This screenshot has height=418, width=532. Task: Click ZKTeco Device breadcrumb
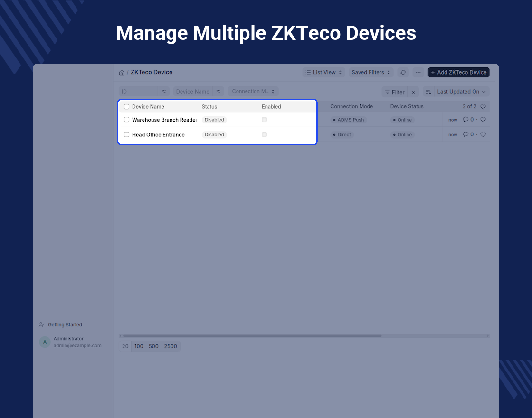click(x=152, y=72)
